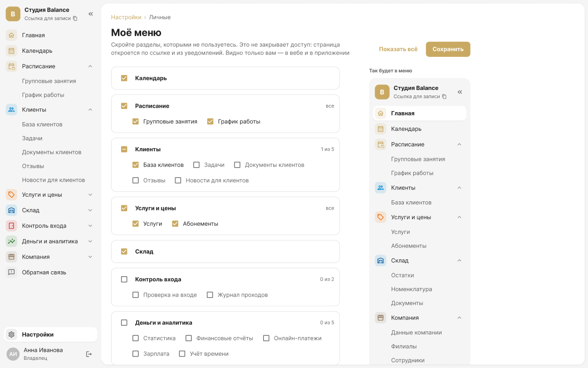Viewport: 588px width, 368px height.
Task: Click the Показать всё button
Action: tap(398, 49)
